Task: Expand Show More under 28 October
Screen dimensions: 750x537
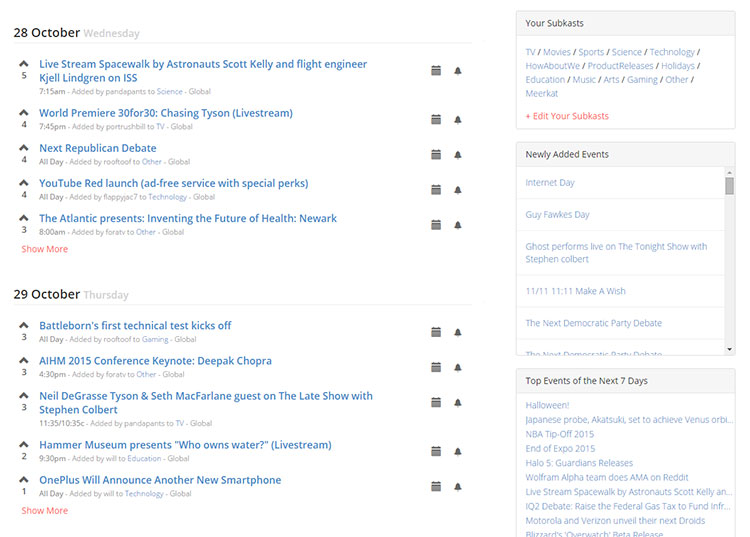Action: coord(44,249)
